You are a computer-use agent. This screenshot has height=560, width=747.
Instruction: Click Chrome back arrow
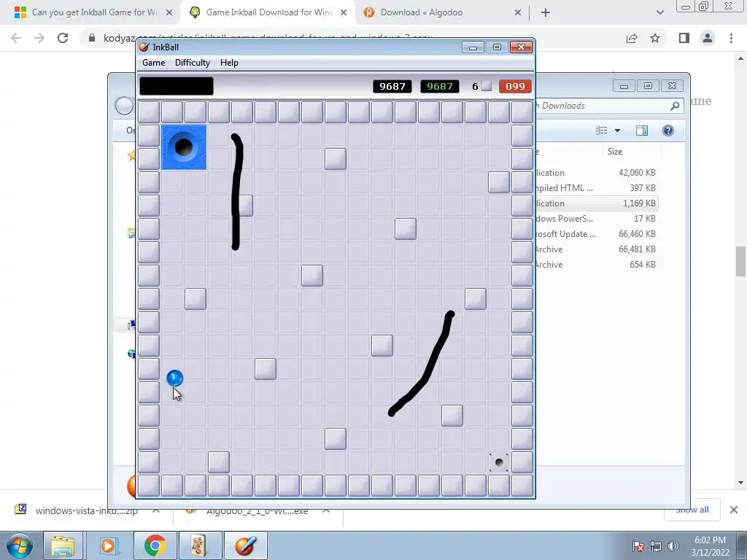tap(16, 38)
